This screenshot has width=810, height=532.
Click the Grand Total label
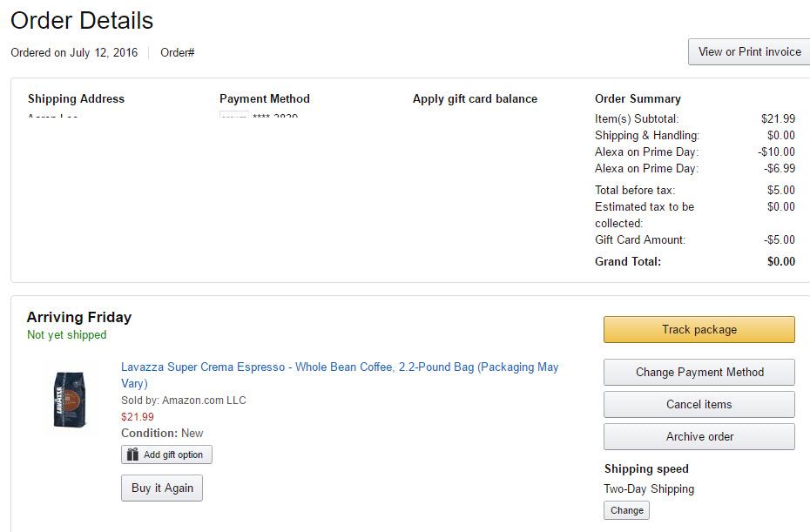click(627, 261)
